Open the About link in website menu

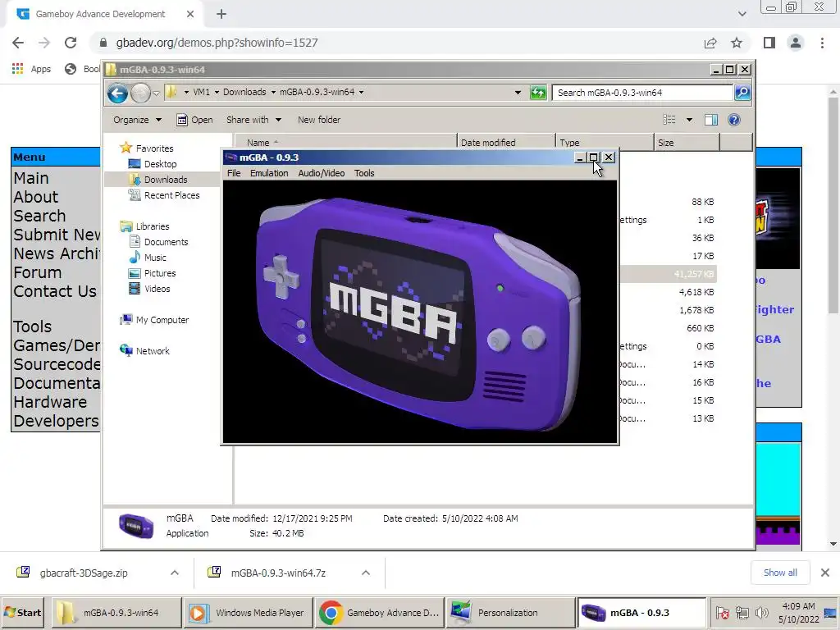pos(36,197)
